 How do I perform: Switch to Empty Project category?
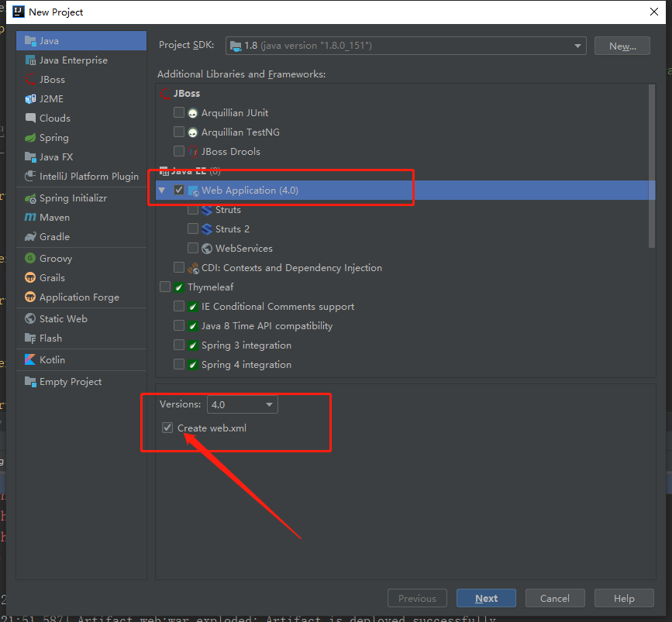[x=70, y=382]
